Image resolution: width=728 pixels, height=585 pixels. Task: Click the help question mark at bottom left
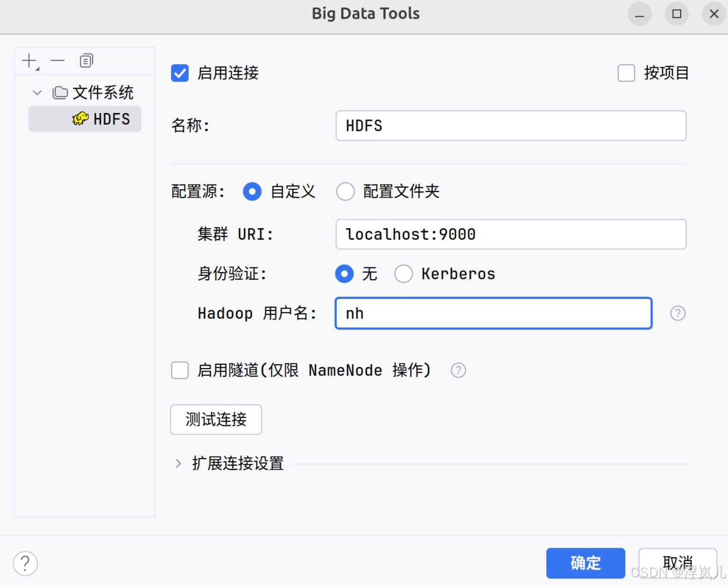[25, 563]
